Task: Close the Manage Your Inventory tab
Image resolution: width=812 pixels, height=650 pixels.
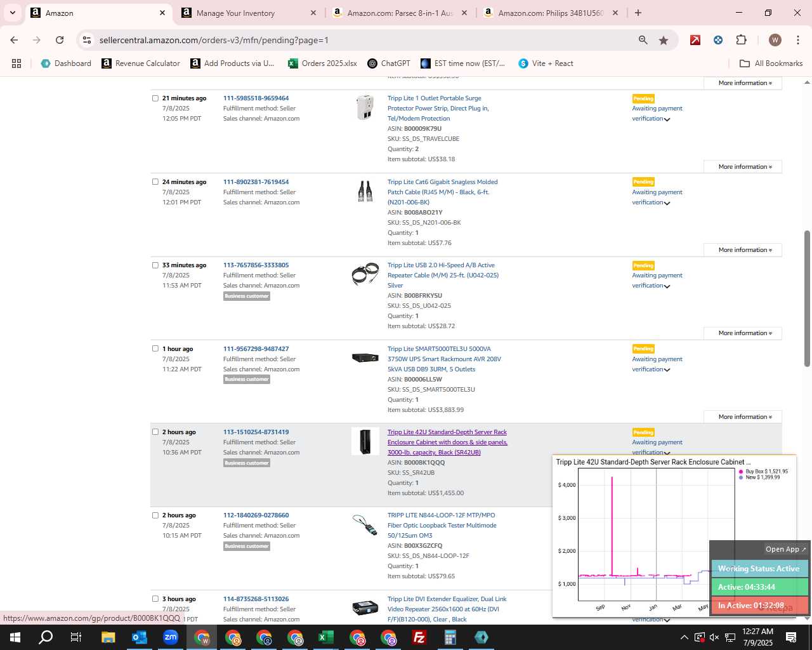Action: 313,13
